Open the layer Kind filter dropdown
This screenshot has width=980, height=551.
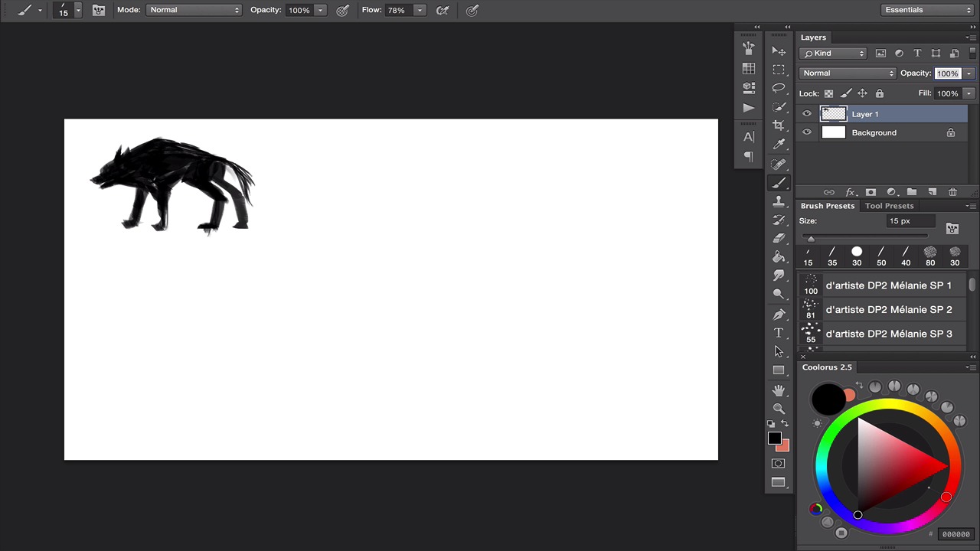pos(833,53)
